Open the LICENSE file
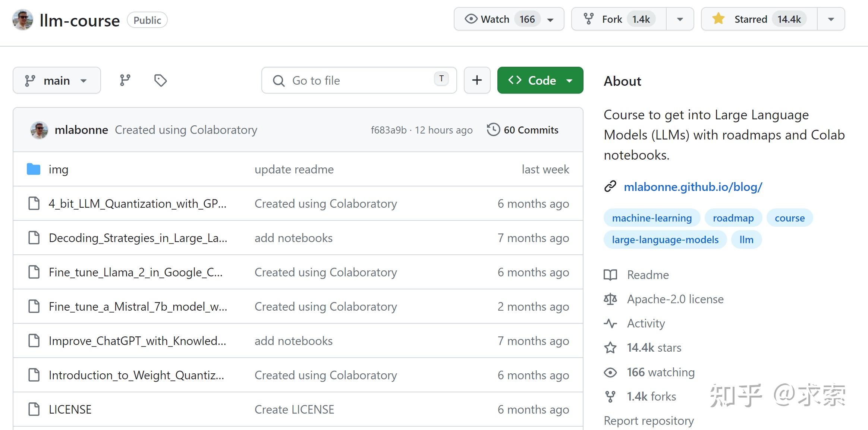Image resolution: width=868 pixels, height=430 pixels. [70, 409]
